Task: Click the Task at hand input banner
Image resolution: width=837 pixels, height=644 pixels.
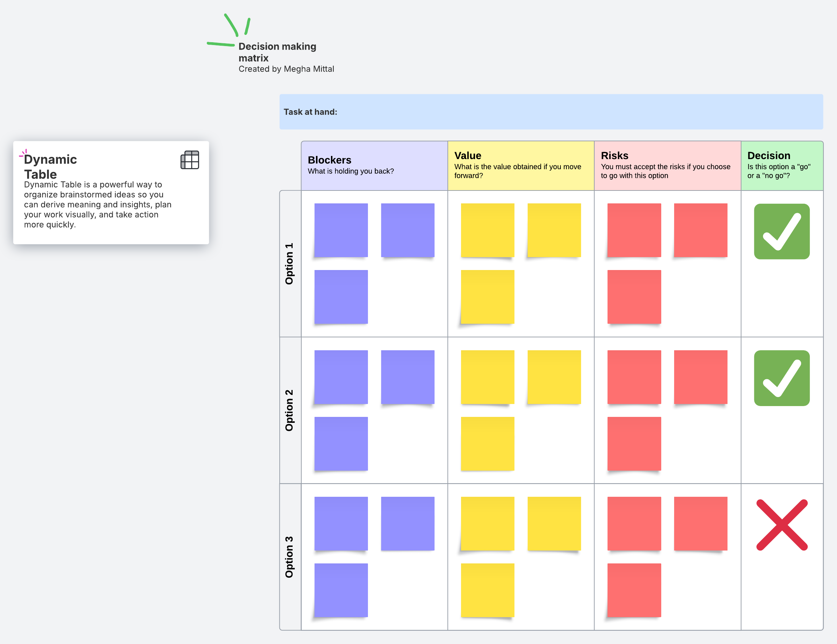Action: [x=551, y=112]
